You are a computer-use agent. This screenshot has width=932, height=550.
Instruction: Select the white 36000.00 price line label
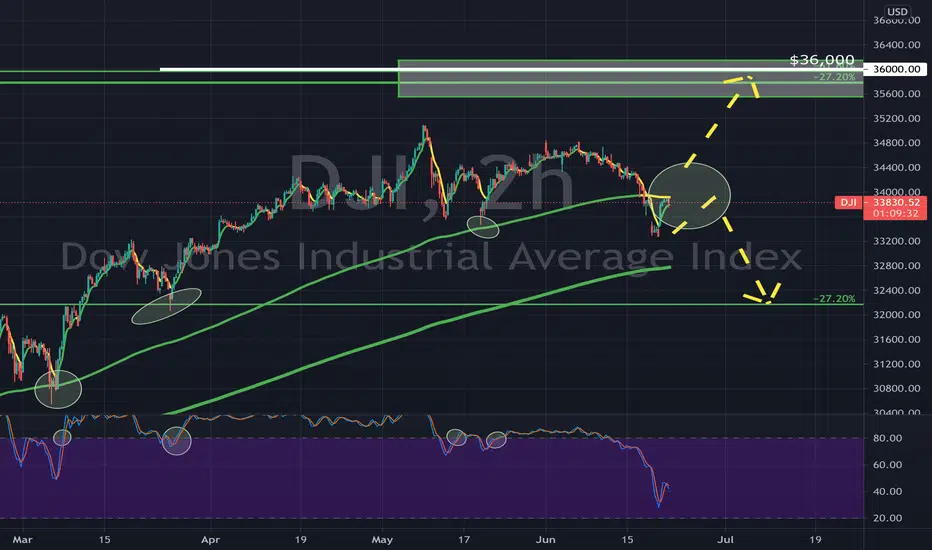click(895, 69)
